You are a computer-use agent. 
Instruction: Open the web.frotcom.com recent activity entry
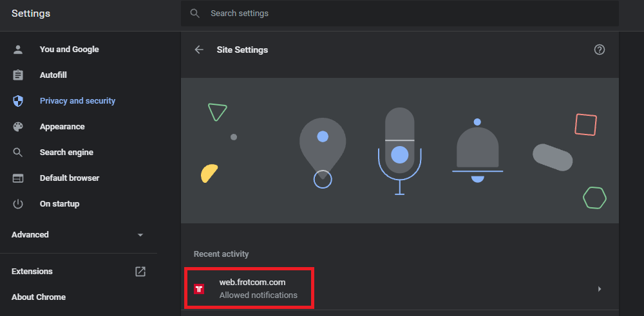pos(258,288)
